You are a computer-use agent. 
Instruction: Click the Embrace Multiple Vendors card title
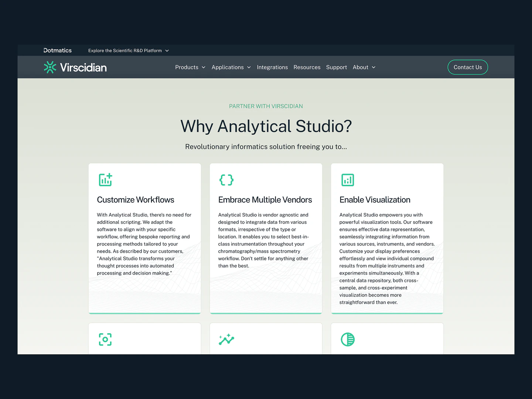(265, 200)
